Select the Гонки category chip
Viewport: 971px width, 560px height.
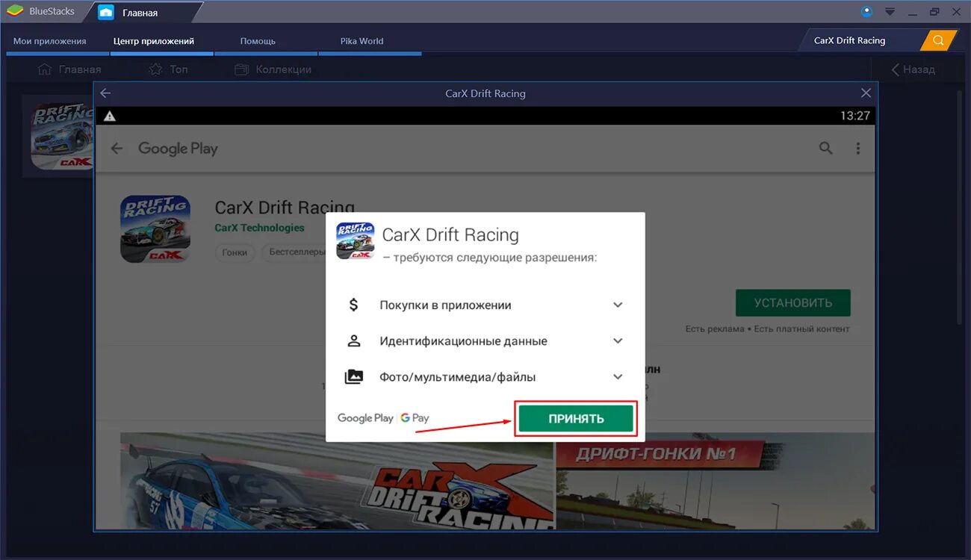(235, 252)
